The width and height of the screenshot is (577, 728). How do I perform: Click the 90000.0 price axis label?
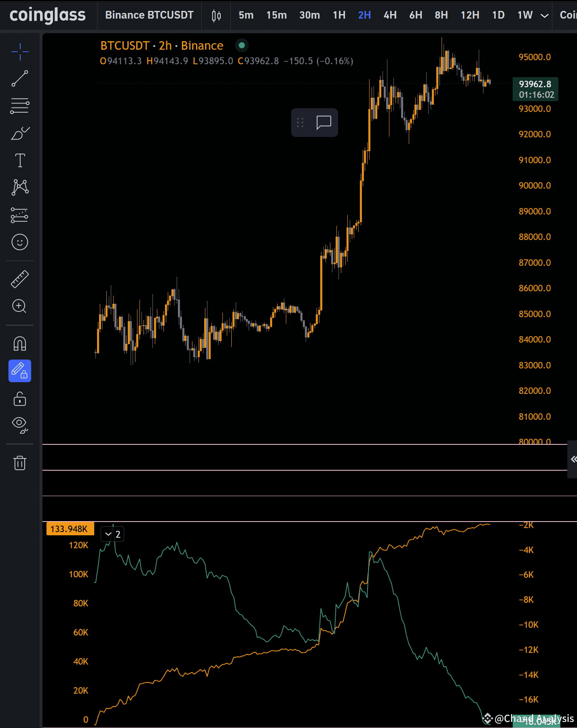pos(535,185)
